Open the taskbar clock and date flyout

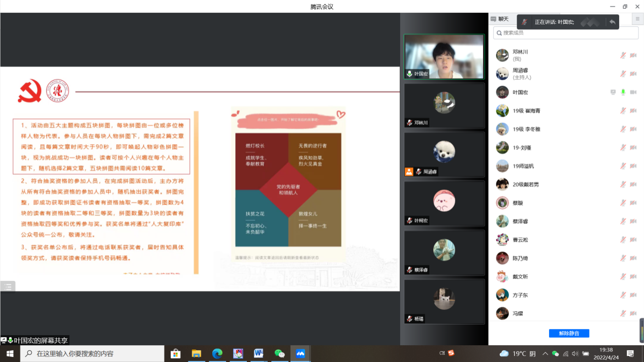click(606, 353)
